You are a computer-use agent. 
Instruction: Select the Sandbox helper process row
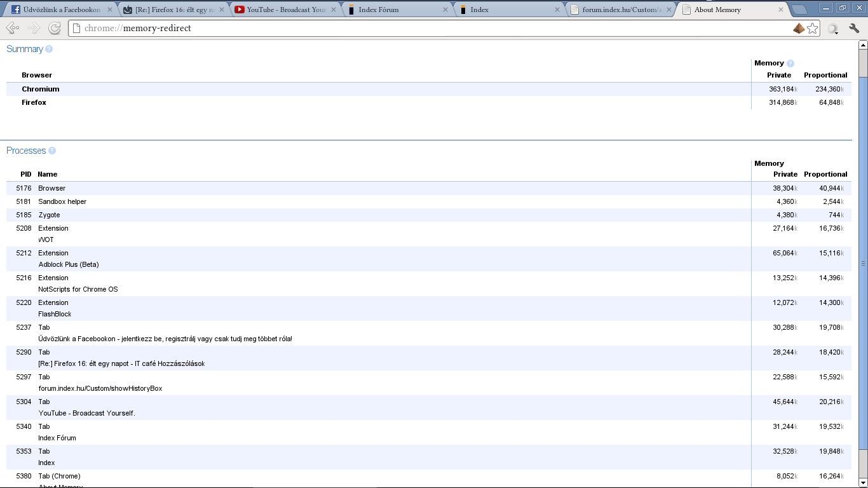[429, 201]
